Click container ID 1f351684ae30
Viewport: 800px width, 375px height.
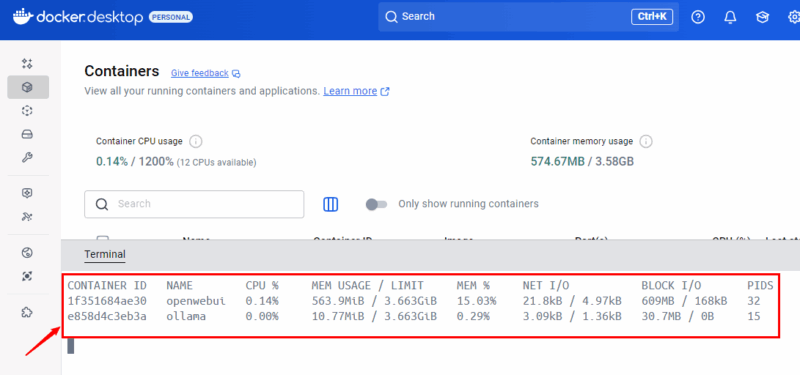pos(107,301)
